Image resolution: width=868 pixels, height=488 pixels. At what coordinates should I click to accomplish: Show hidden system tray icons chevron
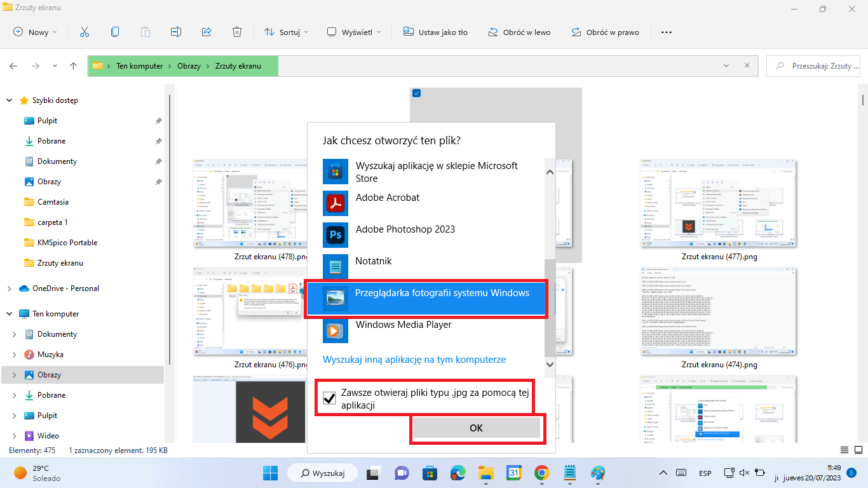point(663,473)
